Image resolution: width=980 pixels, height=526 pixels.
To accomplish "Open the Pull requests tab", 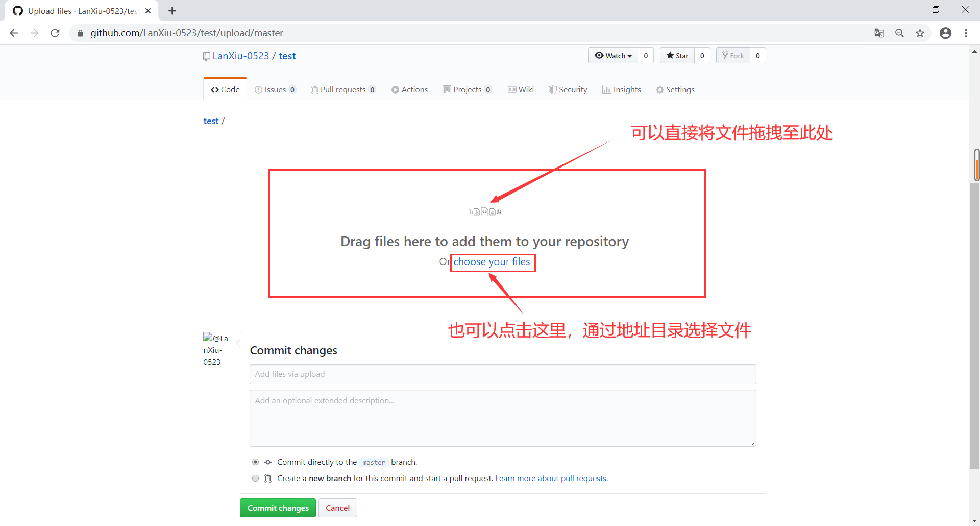I will coord(344,89).
